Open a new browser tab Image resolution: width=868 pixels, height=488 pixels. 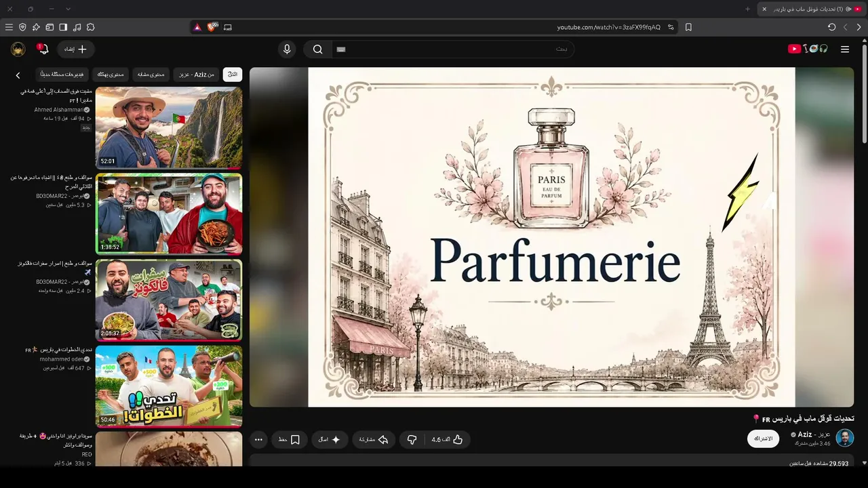click(748, 9)
